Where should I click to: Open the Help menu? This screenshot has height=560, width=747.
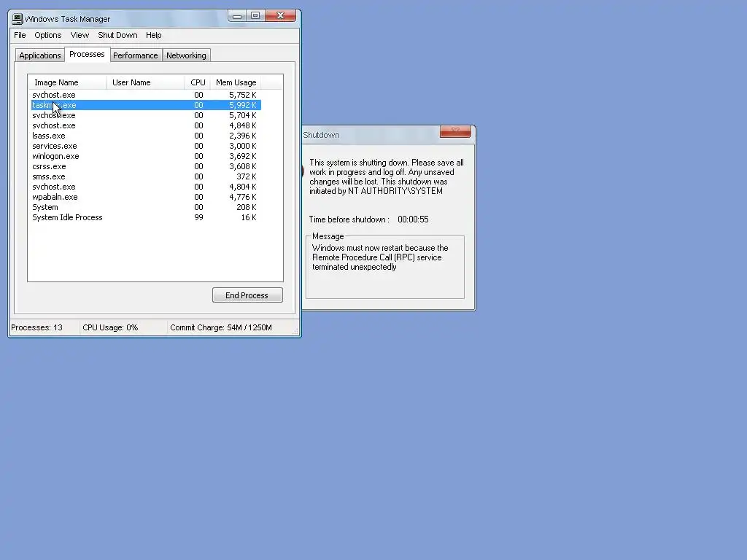[x=153, y=35]
